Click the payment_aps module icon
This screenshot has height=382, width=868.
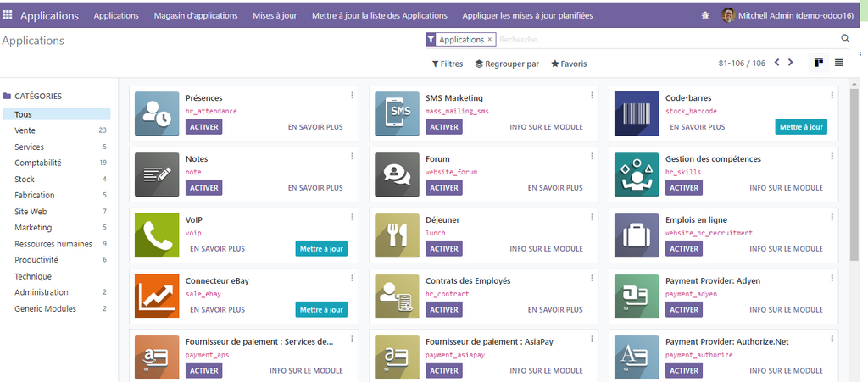[x=157, y=357]
